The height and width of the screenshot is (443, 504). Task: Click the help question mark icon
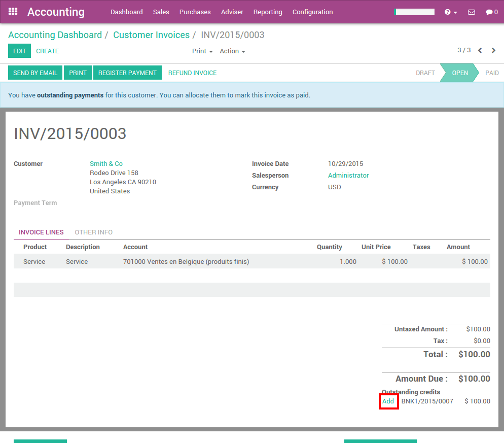pyautogui.click(x=448, y=12)
